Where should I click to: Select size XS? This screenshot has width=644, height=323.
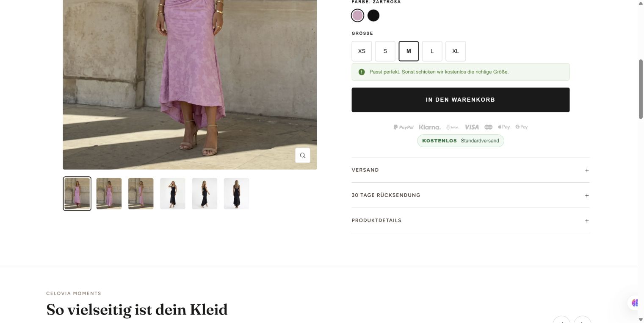coord(362,51)
